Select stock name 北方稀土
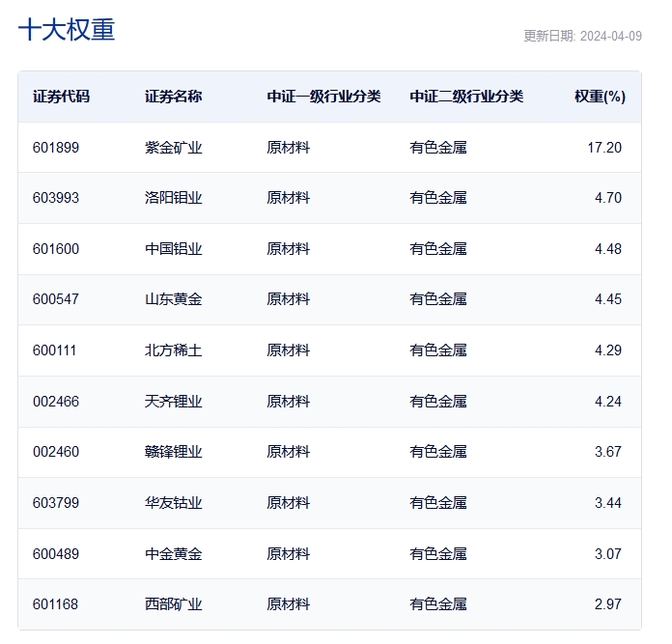Screen dimensions: 672x644 (173, 350)
